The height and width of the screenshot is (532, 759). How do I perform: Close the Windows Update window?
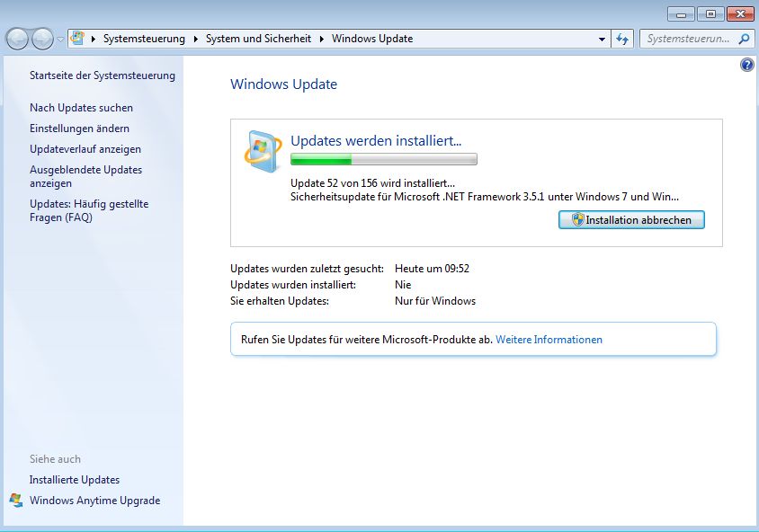point(740,14)
